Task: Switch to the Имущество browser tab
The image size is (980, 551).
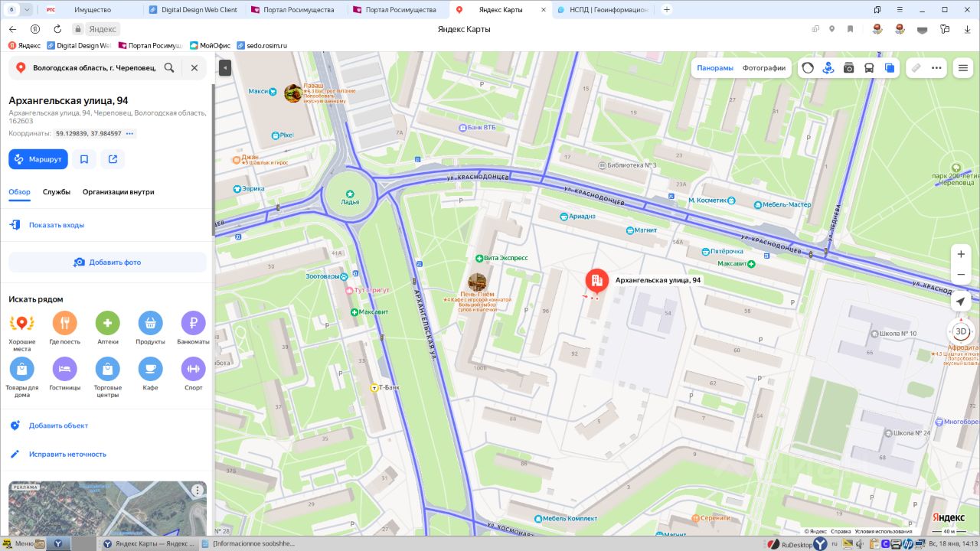Action: (x=92, y=9)
